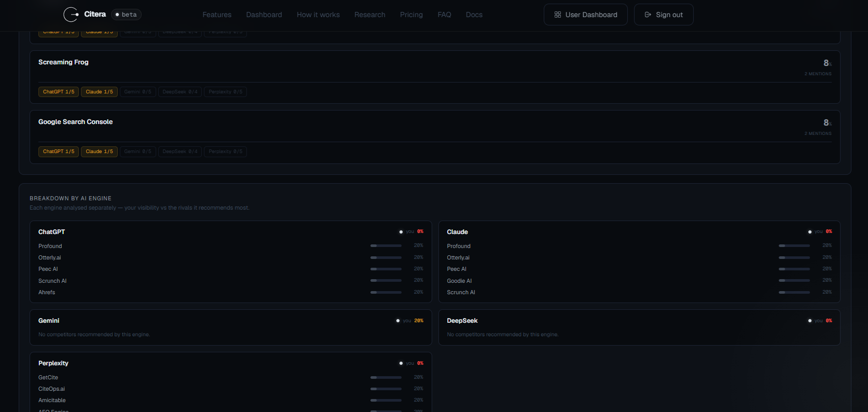Click the 'Each engine analysed separately' subtitle
Image resolution: width=868 pixels, height=412 pixels.
tap(140, 208)
